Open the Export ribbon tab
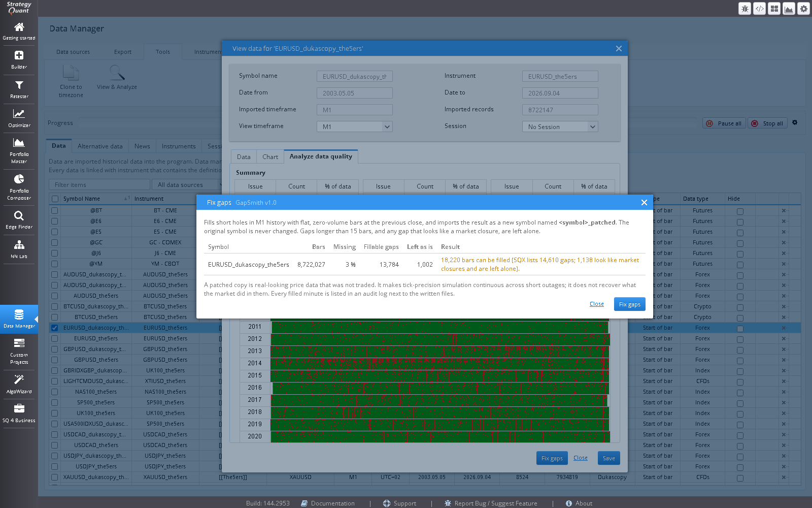The width and height of the screenshot is (812, 508). [123, 52]
